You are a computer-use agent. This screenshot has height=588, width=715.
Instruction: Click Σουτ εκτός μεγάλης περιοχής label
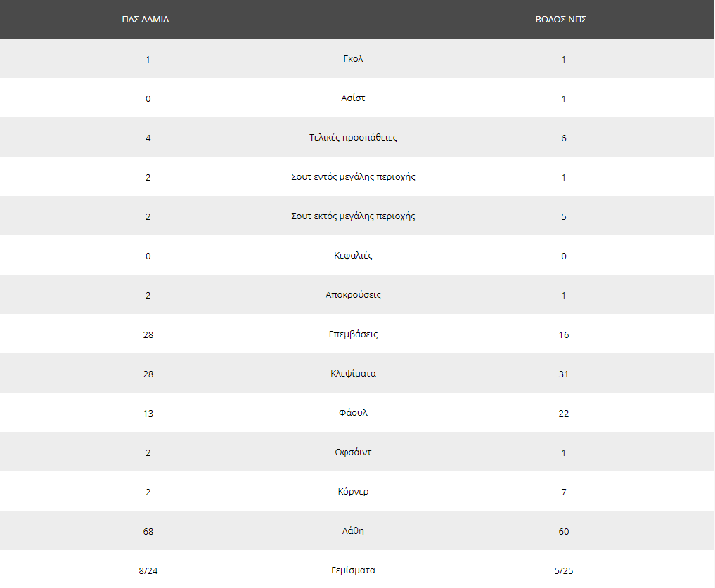click(x=353, y=216)
